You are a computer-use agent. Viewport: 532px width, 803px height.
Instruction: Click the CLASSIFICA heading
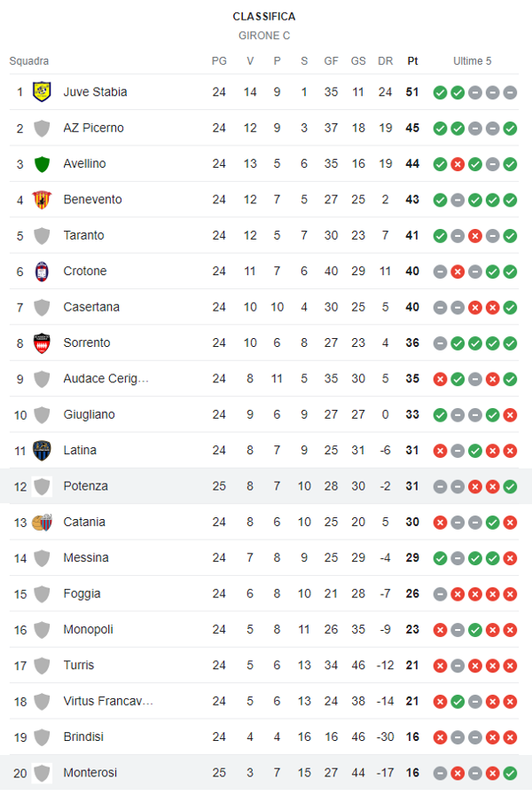264,17
